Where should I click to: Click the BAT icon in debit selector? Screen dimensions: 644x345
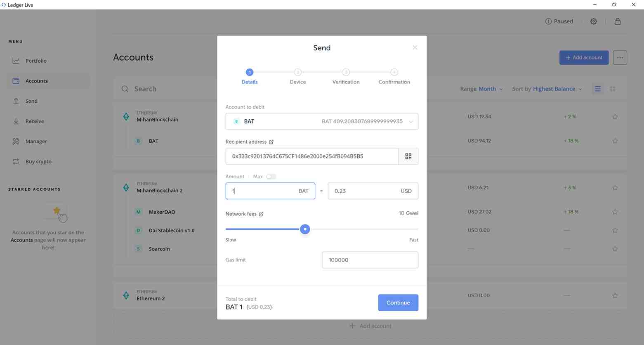[x=236, y=121]
